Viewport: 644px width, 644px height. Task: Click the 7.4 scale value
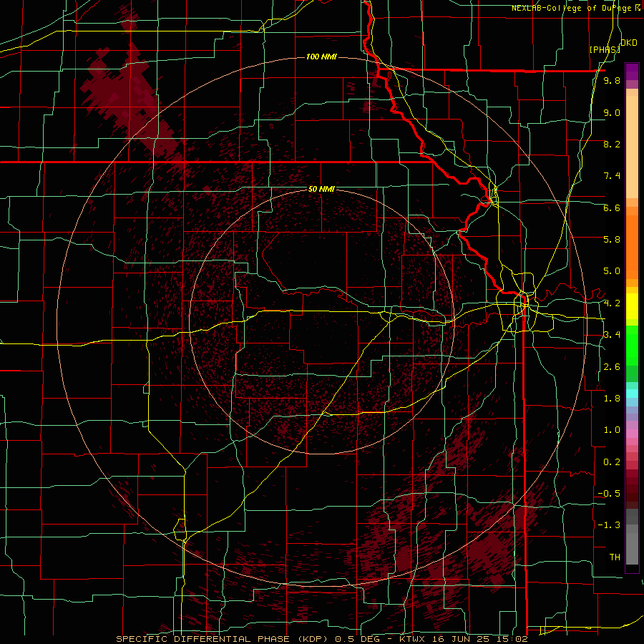coord(612,176)
